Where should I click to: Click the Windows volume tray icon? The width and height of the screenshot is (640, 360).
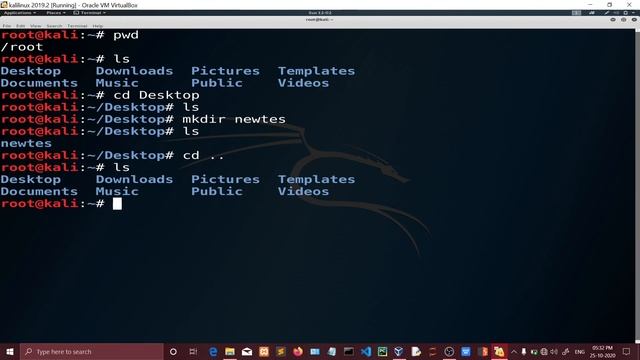tap(554, 351)
